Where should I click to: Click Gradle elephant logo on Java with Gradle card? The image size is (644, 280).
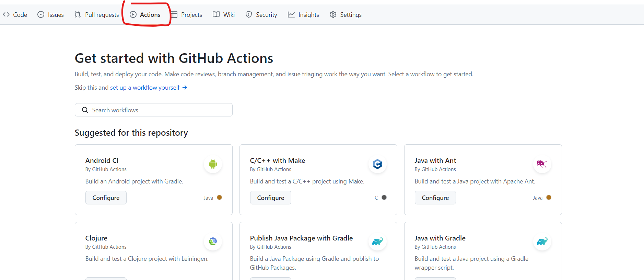542,242
